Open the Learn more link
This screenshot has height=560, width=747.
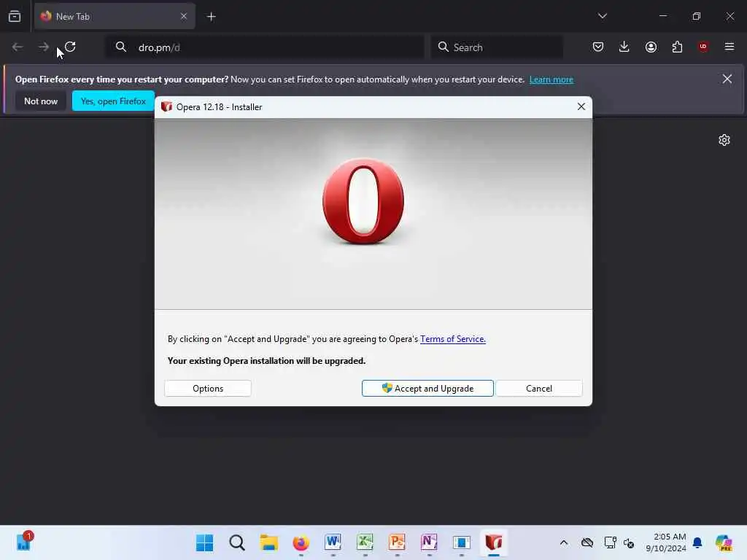(x=551, y=79)
